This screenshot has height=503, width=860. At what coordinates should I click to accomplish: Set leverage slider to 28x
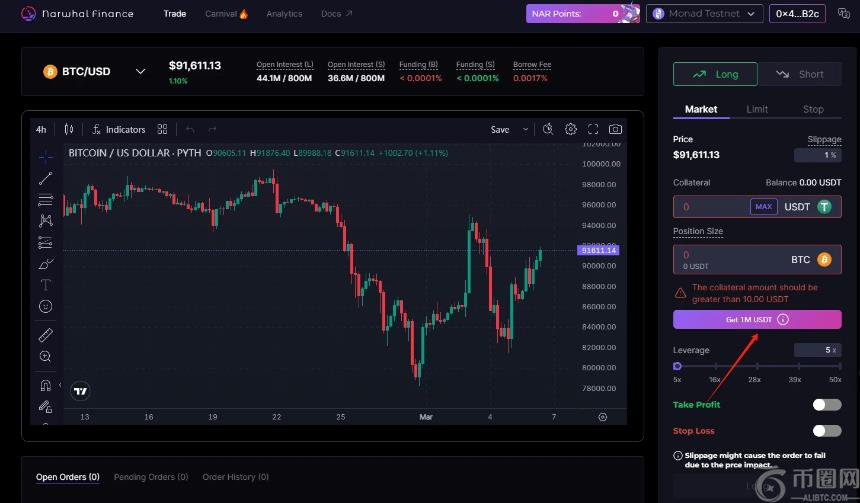[x=755, y=366]
